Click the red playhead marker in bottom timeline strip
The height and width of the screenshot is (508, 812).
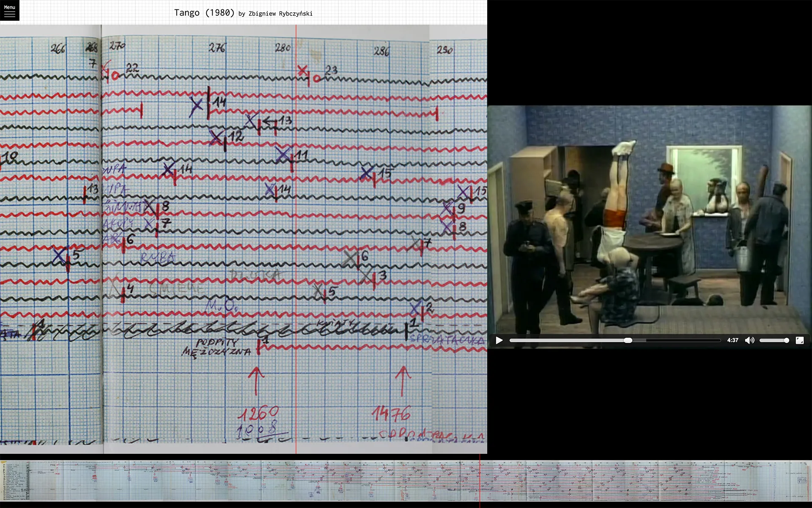pos(480,480)
